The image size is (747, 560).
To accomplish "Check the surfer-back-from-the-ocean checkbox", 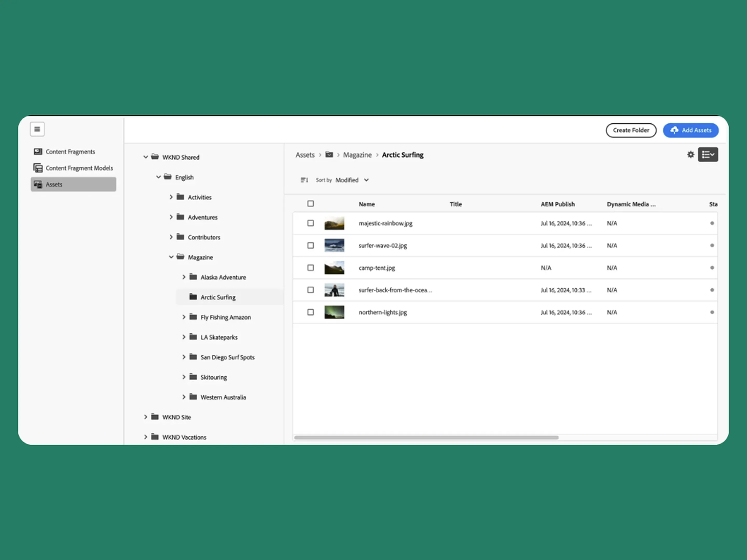I will pos(310,290).
